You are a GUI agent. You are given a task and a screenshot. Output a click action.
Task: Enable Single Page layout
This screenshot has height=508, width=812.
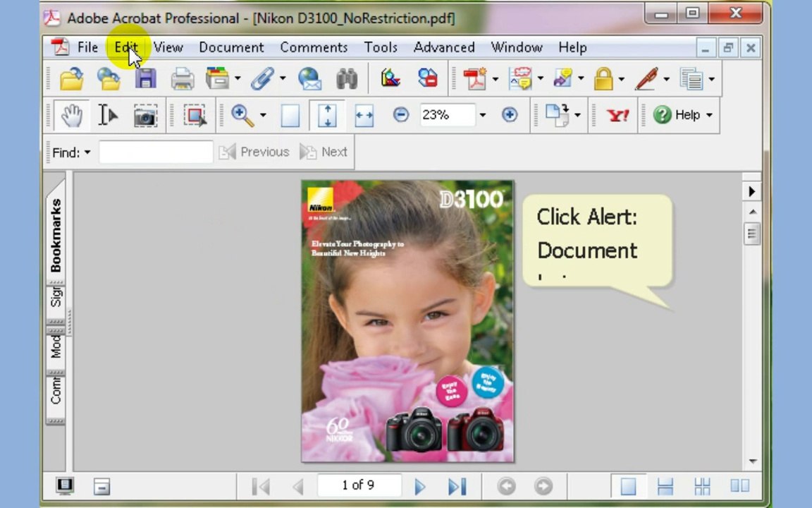click(627, 486)
